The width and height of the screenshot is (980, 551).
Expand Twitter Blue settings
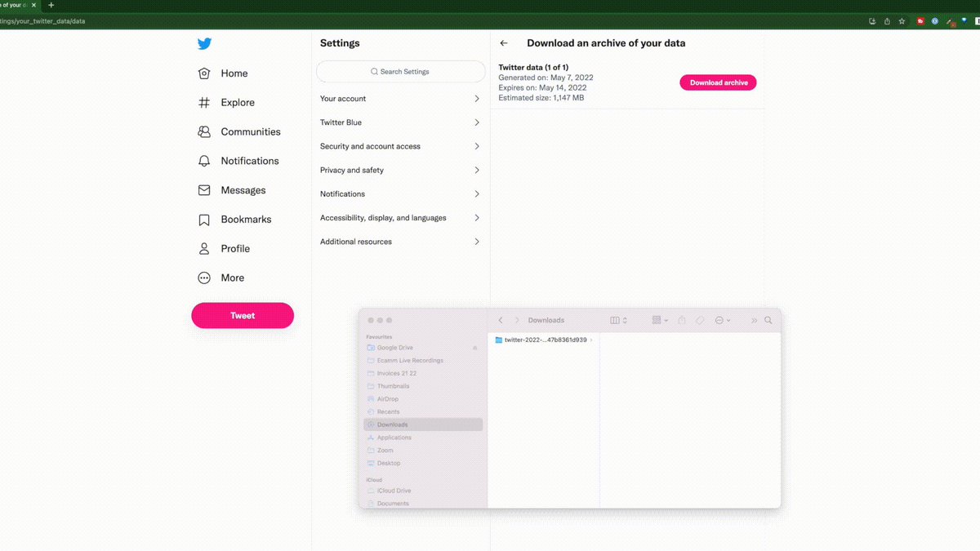click(x=400, y=122)
